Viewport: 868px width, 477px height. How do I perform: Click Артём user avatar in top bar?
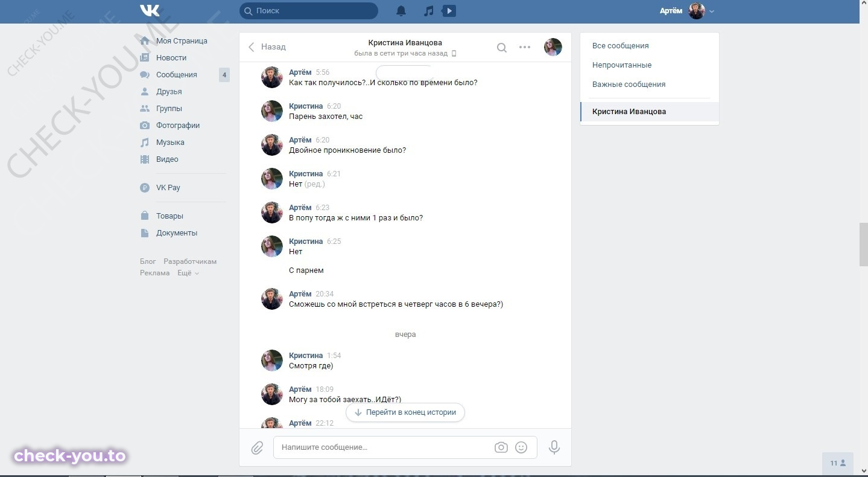tap(697, 11)
